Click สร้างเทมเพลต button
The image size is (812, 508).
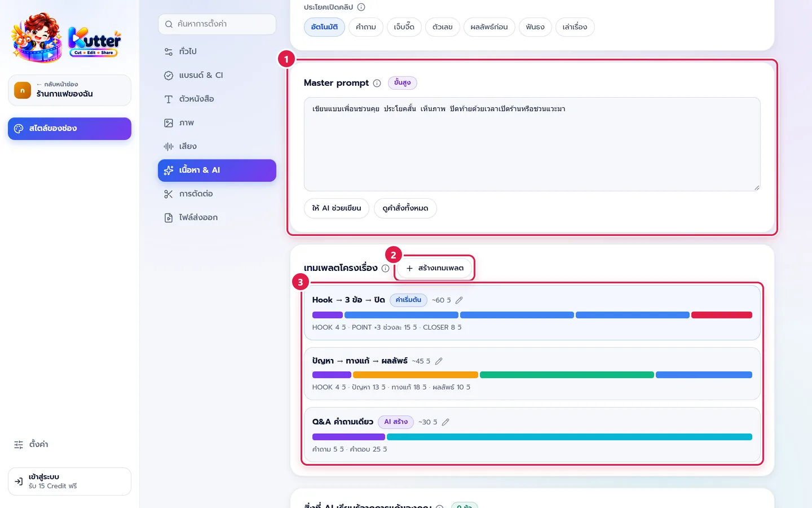(x=435, y=268)
